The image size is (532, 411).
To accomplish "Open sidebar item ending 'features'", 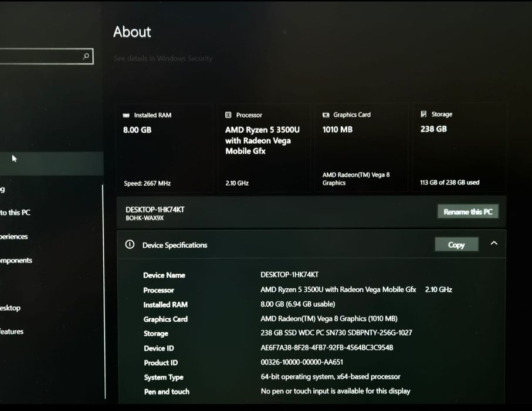I will pos(12,332).
